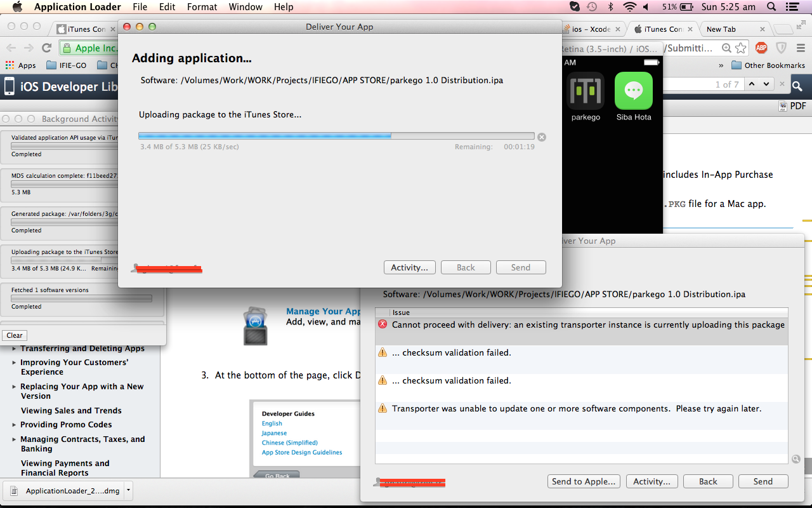
Task: Open the Window menu
Action: (x=246, y=7)
